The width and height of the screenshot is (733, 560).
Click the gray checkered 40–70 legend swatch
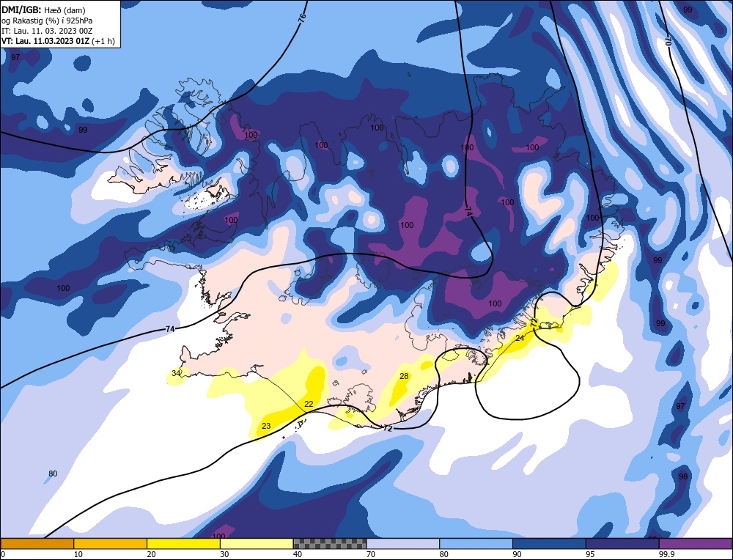(330, 543)
